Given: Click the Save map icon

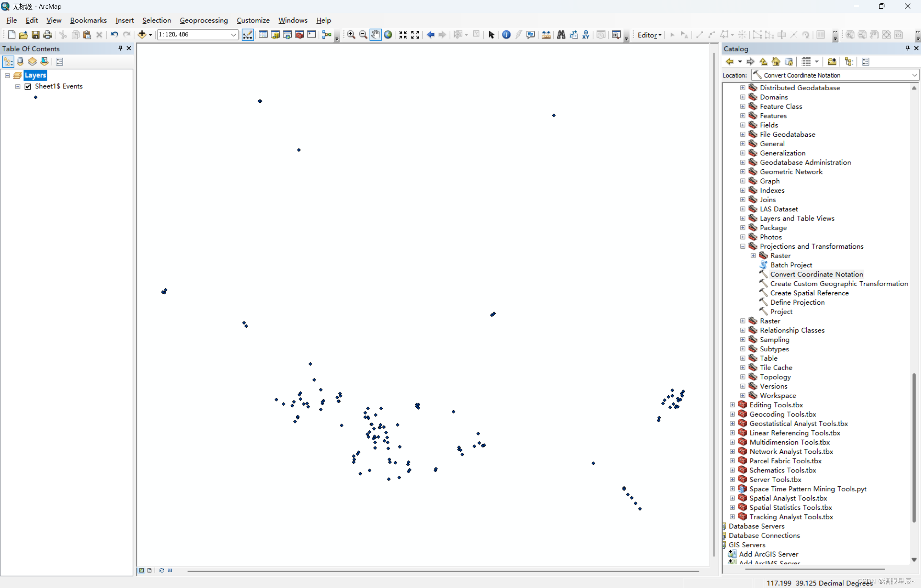Looking at the screenshot, I should pyautogui.click(x=35, y=35).
